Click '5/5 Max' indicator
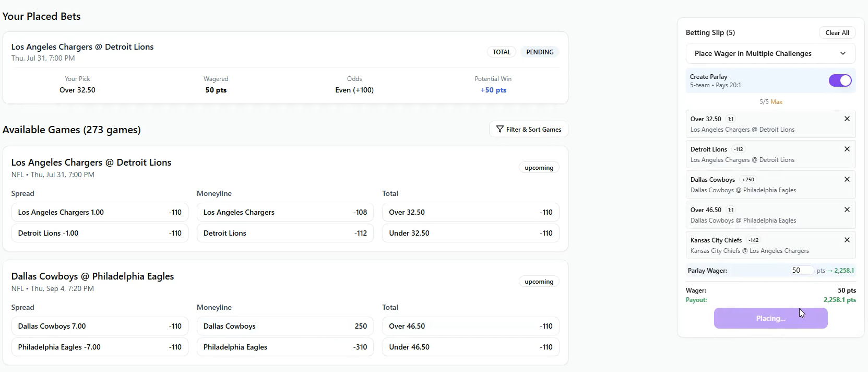Image resolution: width=868 pixels, height=372 pixels. click(x=771, y=102)
